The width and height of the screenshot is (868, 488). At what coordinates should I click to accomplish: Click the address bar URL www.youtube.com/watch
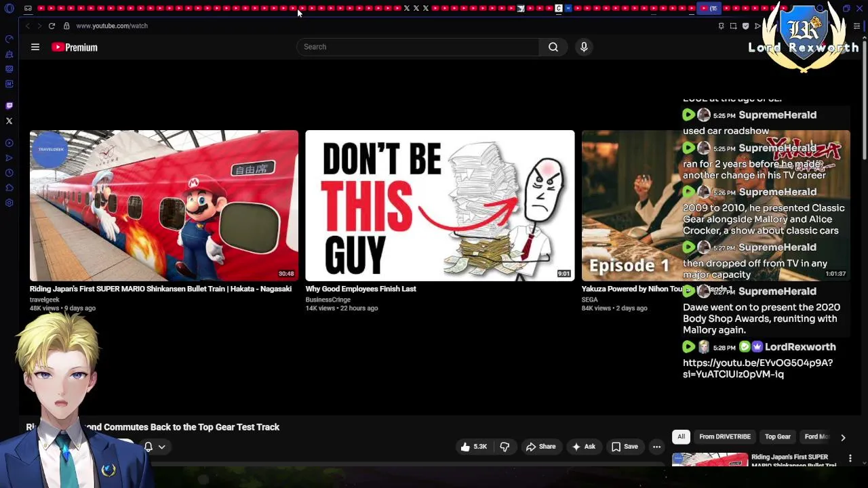point(112,26)
